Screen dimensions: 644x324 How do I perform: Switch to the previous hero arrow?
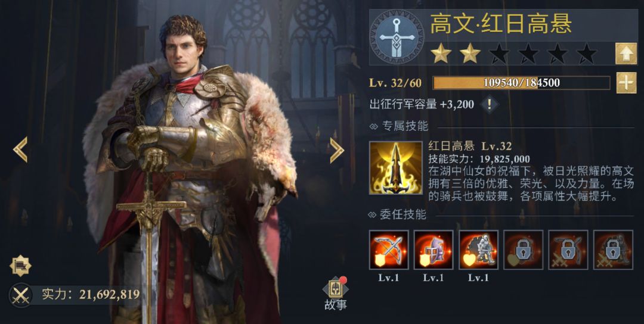[20, 149]
